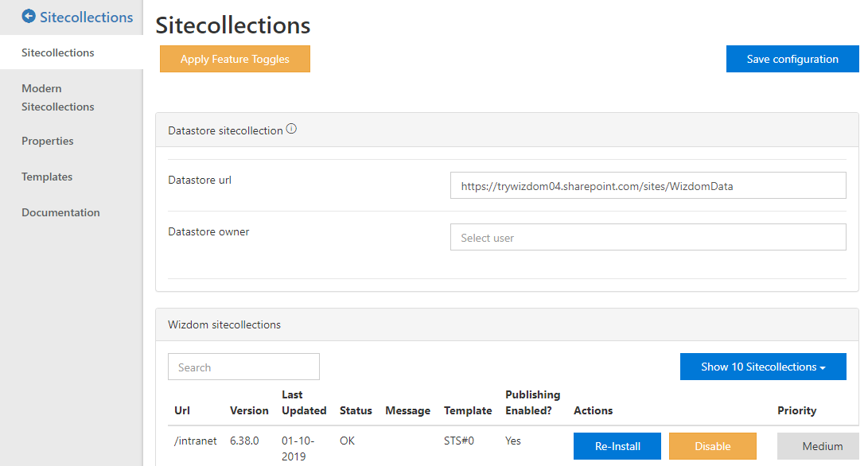This screenshot has width=868, height=466.
Task: Click the Apply Feature Toggles button
Action: [235, 59]
